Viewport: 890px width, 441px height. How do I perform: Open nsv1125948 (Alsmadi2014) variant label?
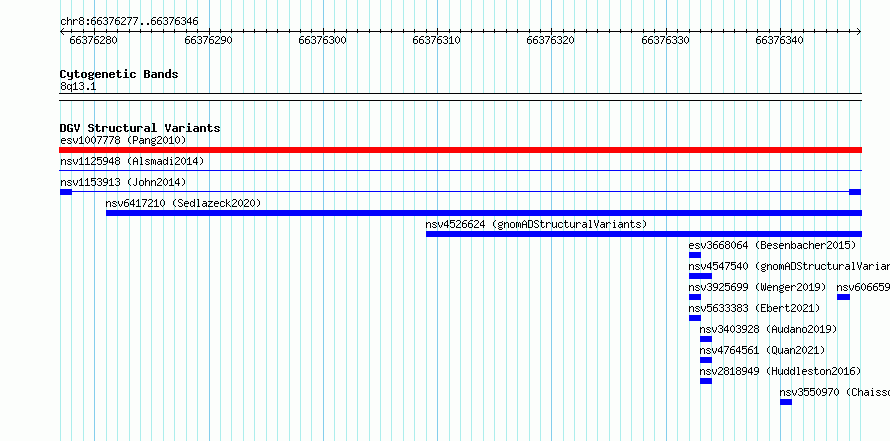pyautogui.click(x=132, y=161)
